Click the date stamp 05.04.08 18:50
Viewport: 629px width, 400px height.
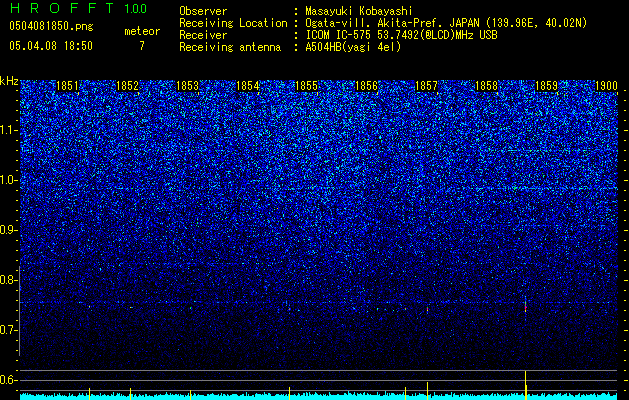[51, 46]
